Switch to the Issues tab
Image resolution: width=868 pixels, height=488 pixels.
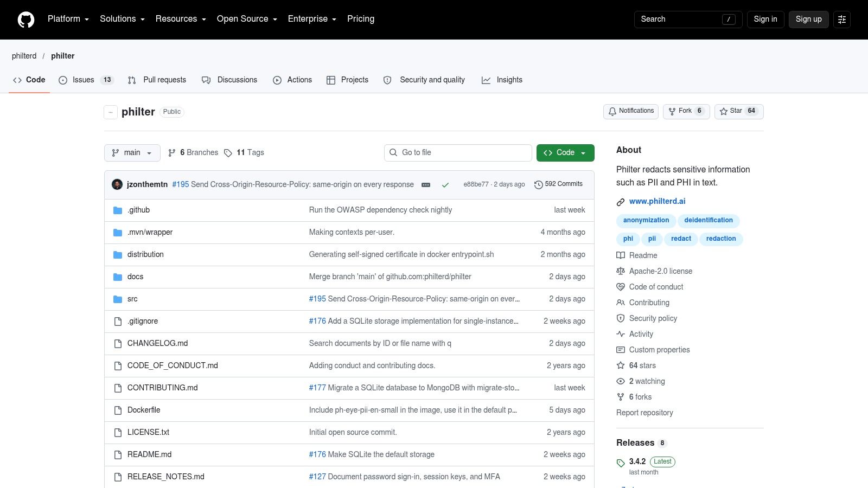[86, 80]
